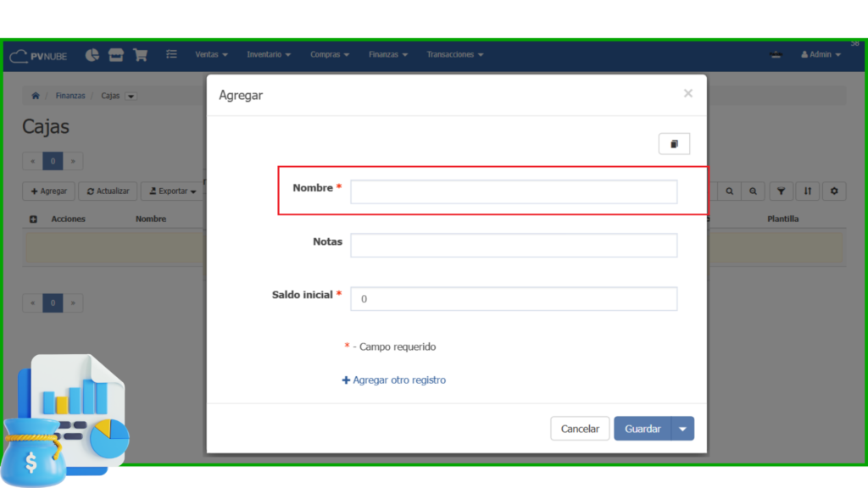This screenshot has height=488, width=868.
Task: Click the Agregar otro registro link
Action: [394, 380]
